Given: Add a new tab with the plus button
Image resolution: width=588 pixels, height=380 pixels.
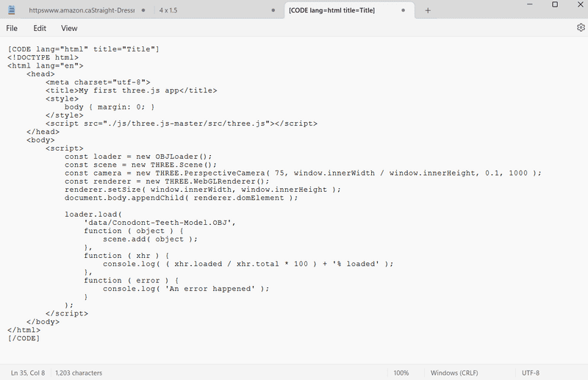Looking at the screenshot, I should (428, 10).
